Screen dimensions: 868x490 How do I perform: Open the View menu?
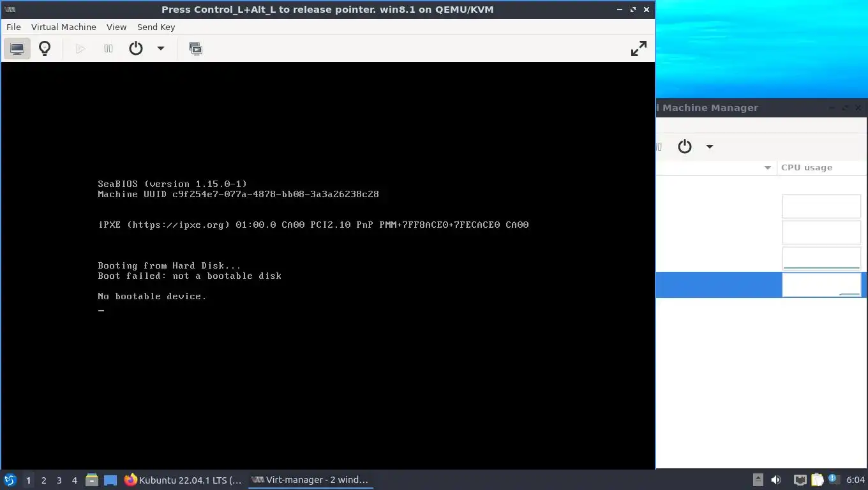tap(116, 27)
